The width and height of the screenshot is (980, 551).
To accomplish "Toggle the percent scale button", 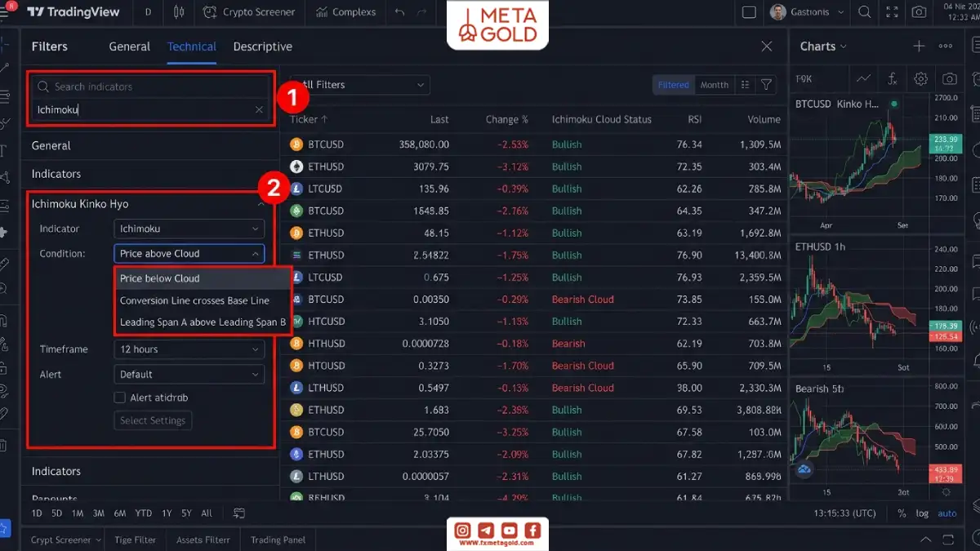I will 902,513.
